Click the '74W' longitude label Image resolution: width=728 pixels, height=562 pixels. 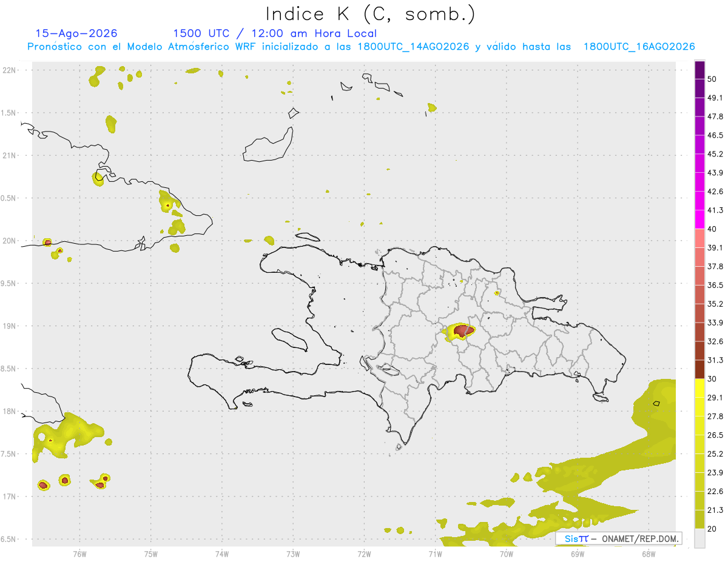pos(222,554)
